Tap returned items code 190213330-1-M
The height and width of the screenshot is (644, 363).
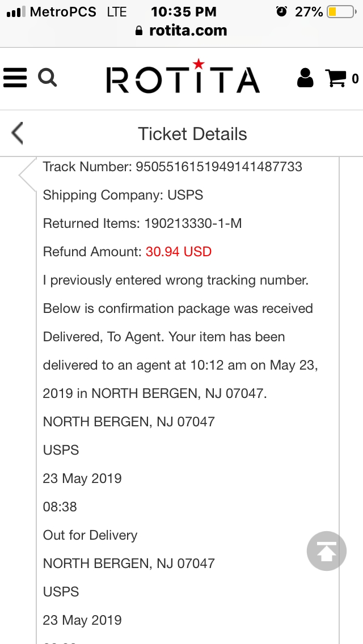[193, 223]
